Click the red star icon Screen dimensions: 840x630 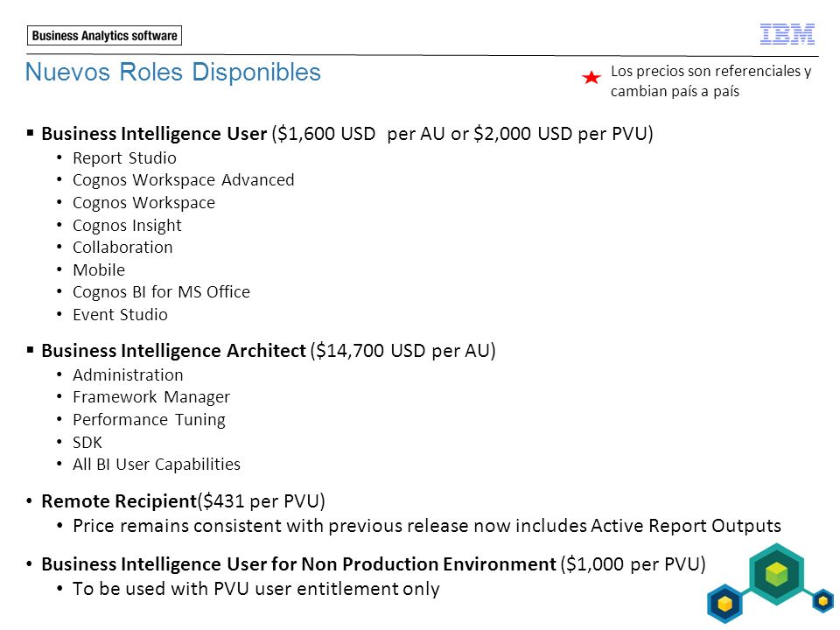pos(591,78)
